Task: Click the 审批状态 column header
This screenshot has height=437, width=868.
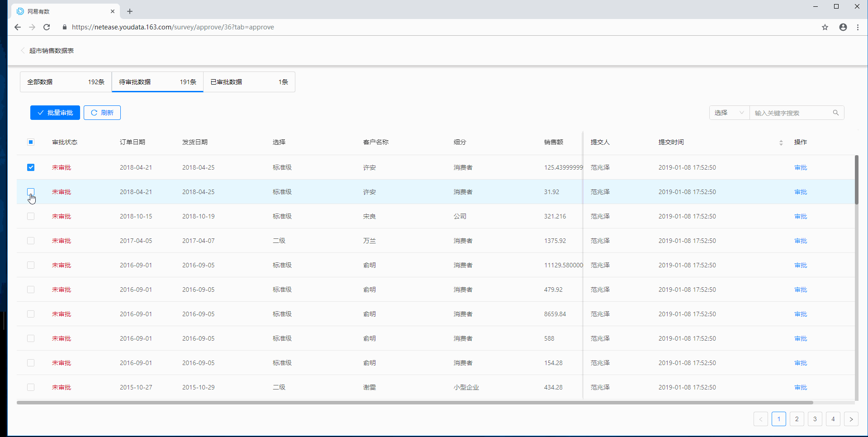Action: [x=65, y=142]
